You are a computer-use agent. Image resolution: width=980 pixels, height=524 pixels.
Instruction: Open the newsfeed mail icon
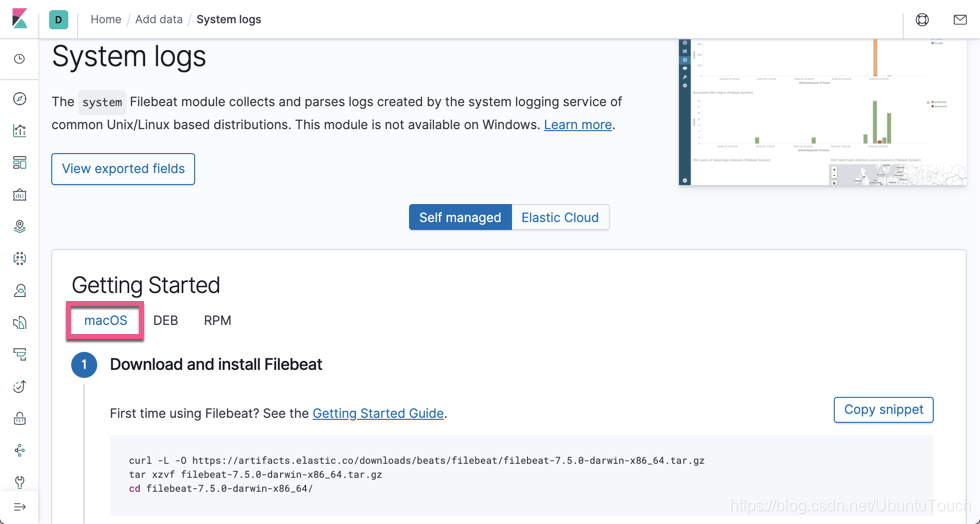pos(960,20)
